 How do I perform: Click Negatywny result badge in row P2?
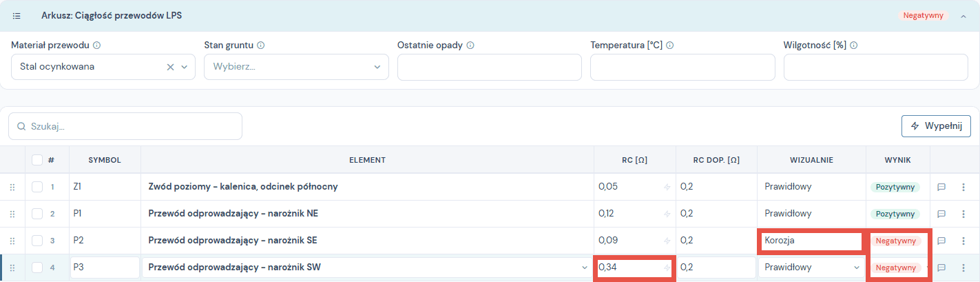coord(895,241)
